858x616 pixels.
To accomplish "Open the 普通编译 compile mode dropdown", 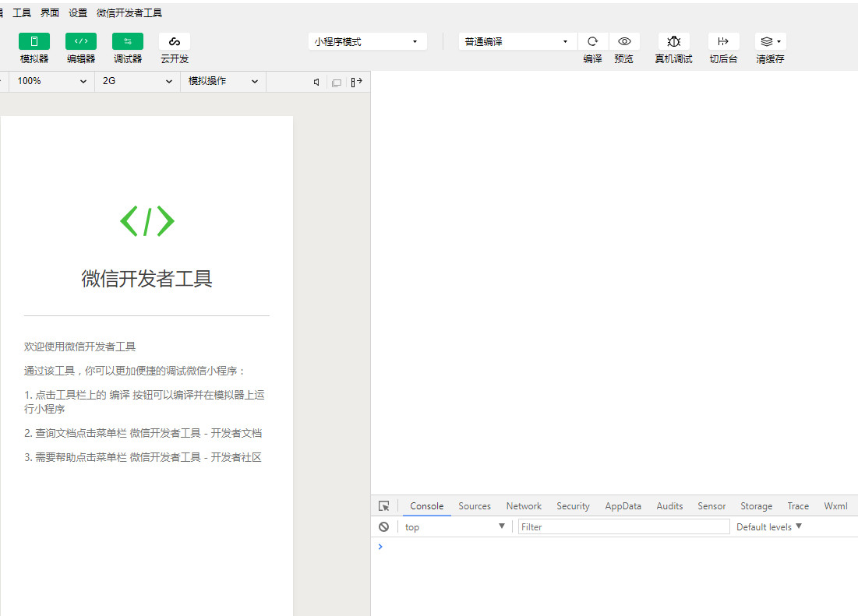I will pyautogui.click(x=517, y=41).
